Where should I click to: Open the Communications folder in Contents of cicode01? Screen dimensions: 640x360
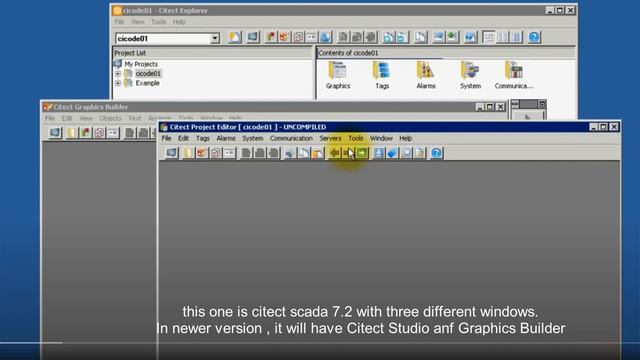514,76
